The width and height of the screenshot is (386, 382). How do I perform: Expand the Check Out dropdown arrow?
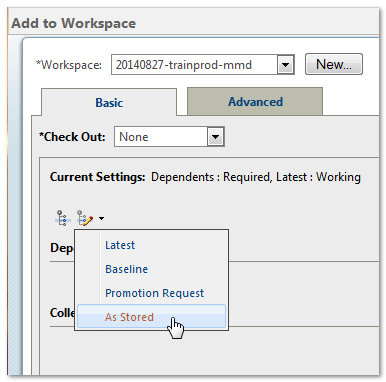point(215,137)
